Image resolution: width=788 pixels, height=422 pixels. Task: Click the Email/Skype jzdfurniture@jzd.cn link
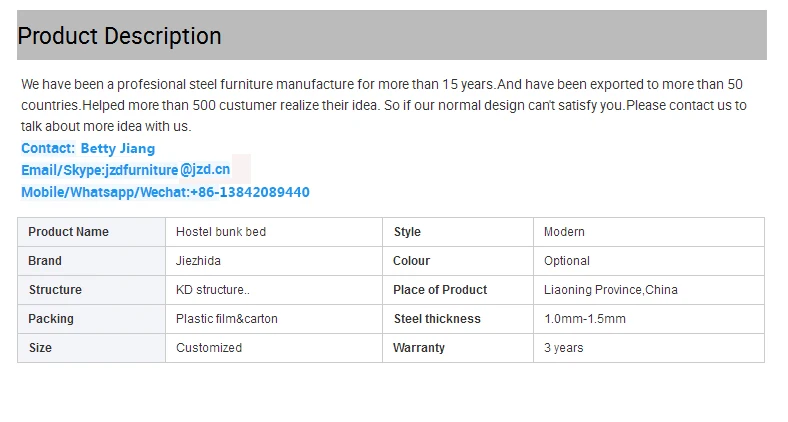126,170
